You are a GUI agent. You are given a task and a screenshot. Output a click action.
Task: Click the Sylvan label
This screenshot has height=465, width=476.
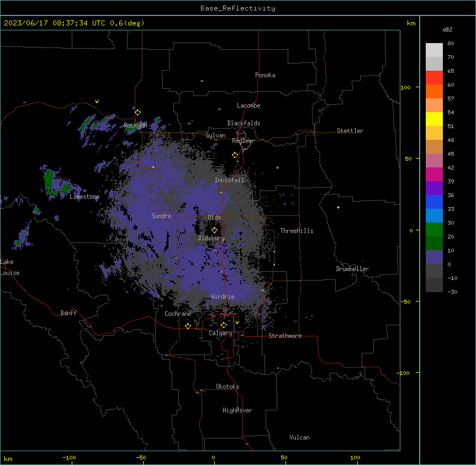(x=215, y=135)
